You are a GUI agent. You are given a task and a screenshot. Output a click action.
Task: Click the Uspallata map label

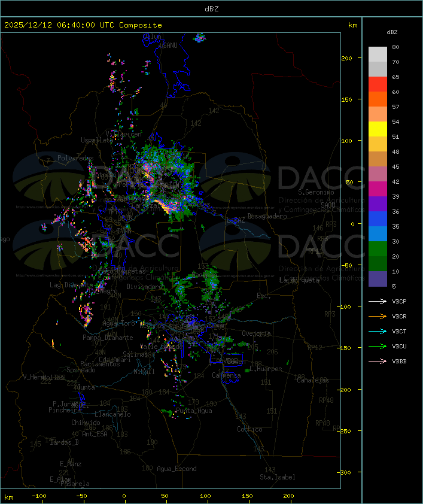[x=97, y=140]
